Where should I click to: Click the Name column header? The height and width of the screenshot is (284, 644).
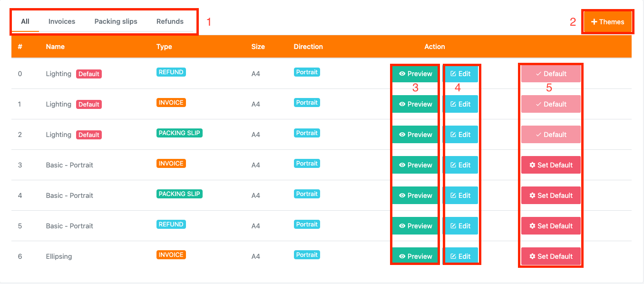(x=55, y=47)
